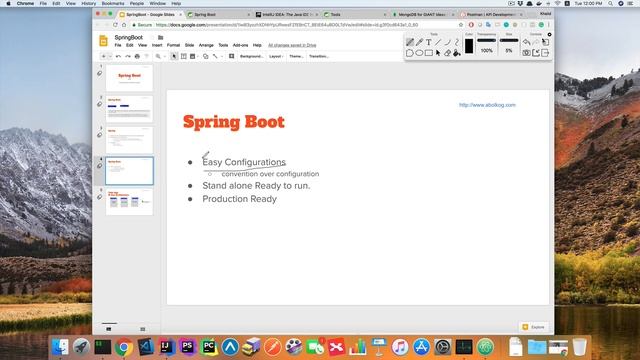This screenshot has height=360, width=640.
Task: Open the Format menu in Google Slides
Action: point(173,45)
